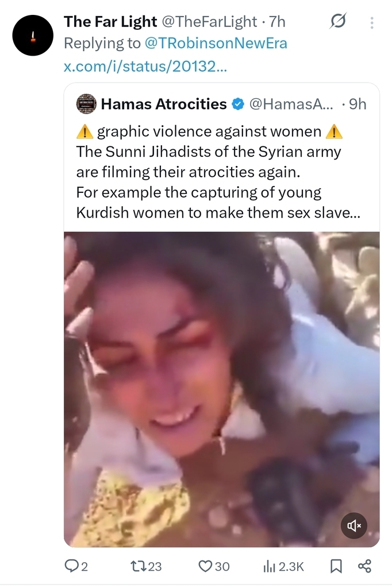The image size is (392, 588).
Task: Tap the Hamas Atrocities quoted avatar
Action: coord(86,104)
